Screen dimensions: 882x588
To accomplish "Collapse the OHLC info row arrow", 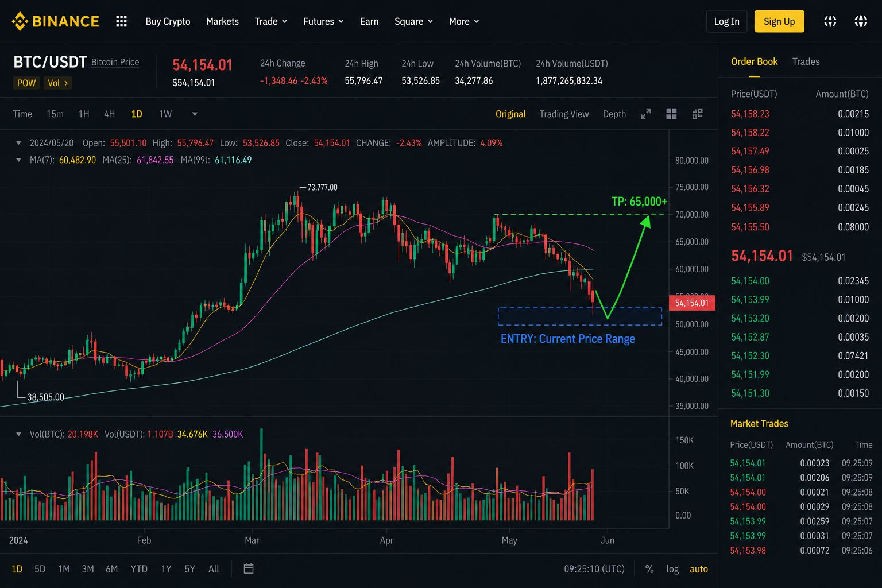I will (x=18, y=143).
